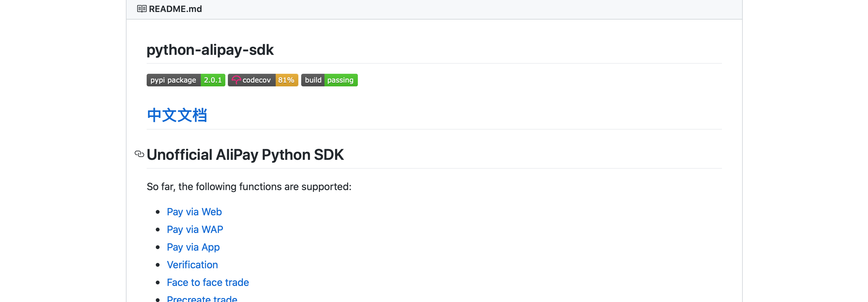Open the 中文文档 link
This screenshot has height=302, width=868.
pos(177,115)
